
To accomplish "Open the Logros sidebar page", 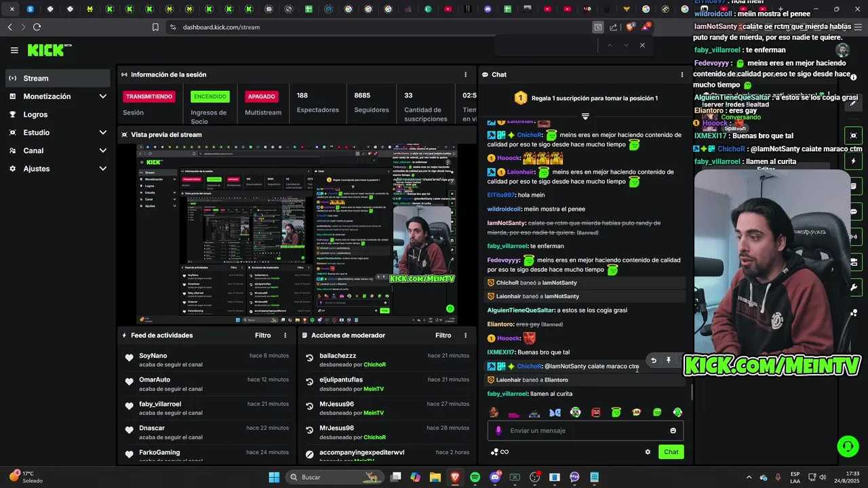I will 58,115.
